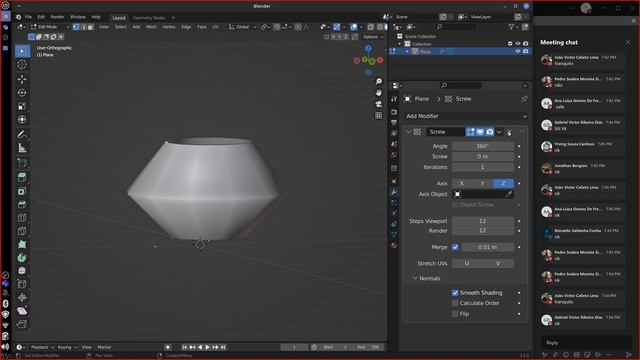Enable edge select mode
The width and height of the screenshot is (640, 360).
tap(83, 27)
